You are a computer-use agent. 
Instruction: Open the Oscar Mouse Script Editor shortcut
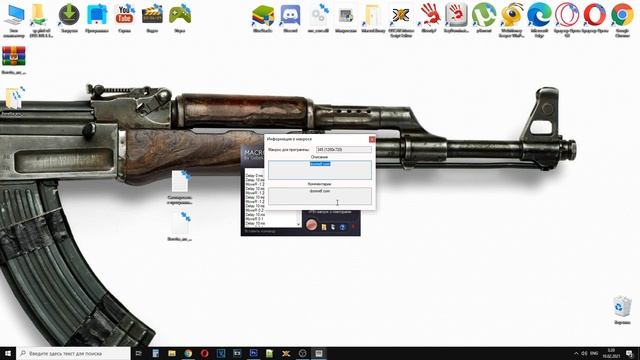point(401,20)
